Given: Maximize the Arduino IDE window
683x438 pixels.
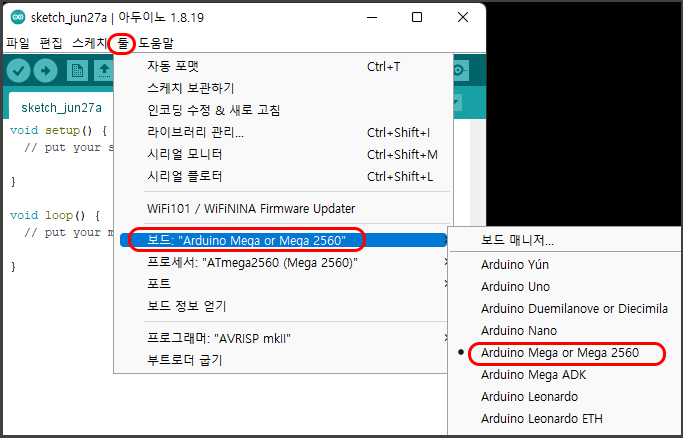Looking at the screenshot, I should [x=417, y=17].
